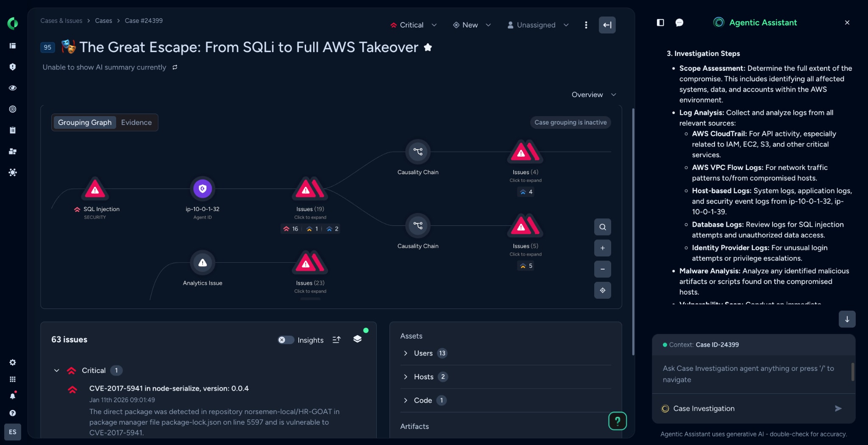Collapse the Critical issues group
Image resolution: width=868 pixels, height=445 pixels.
tap(56, 370)
